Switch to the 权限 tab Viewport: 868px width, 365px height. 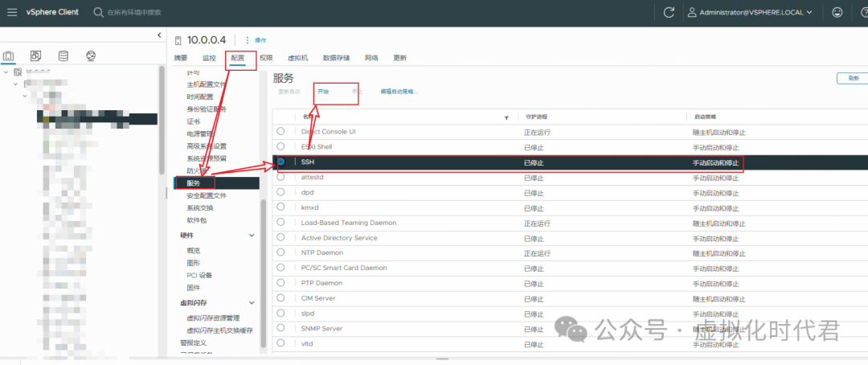point(266,58)
